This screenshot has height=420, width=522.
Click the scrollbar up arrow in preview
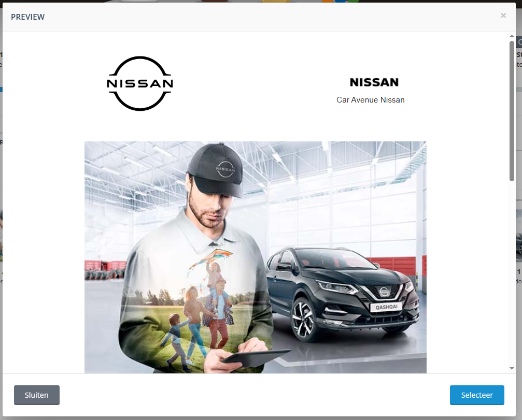pos(512,36)
